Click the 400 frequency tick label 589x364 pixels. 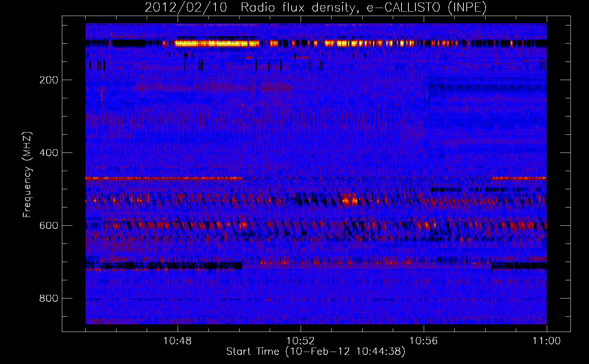(49, 153)
